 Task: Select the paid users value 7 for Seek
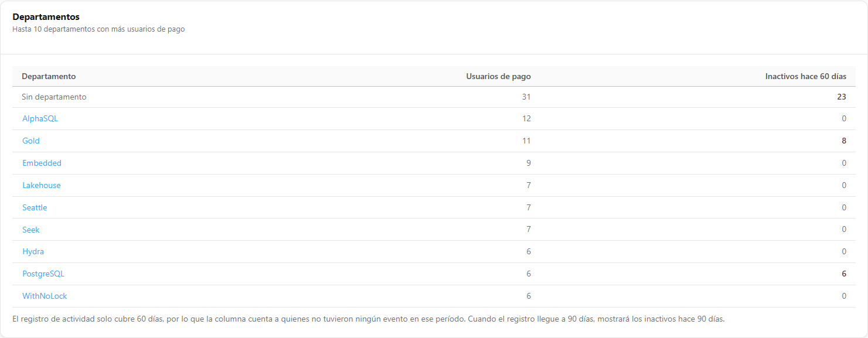tap(529, 230)
